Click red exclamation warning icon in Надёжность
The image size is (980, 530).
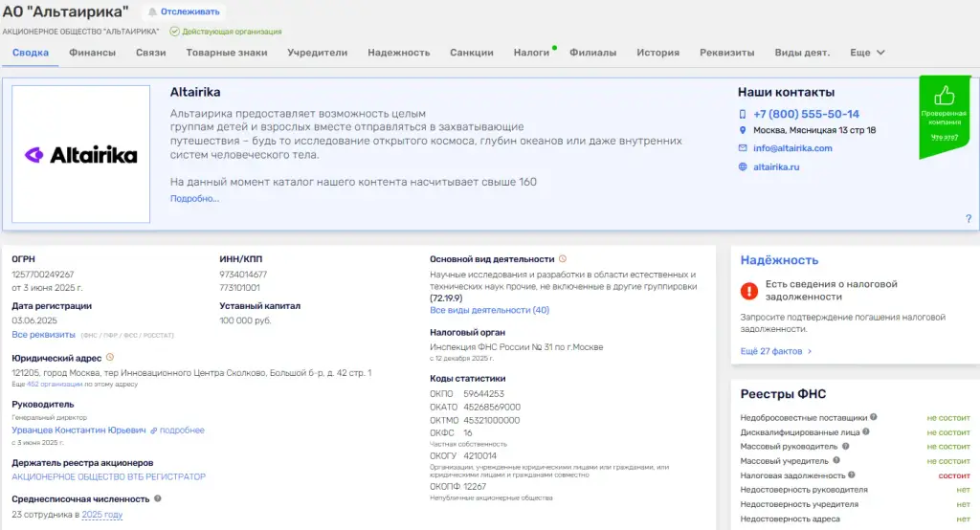[x=748, y=291]
